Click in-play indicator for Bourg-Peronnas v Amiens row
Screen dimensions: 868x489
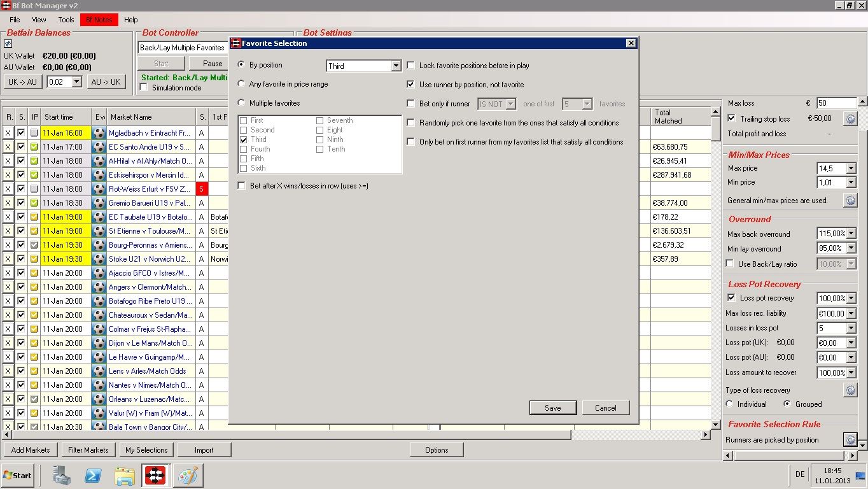point(34,245)
